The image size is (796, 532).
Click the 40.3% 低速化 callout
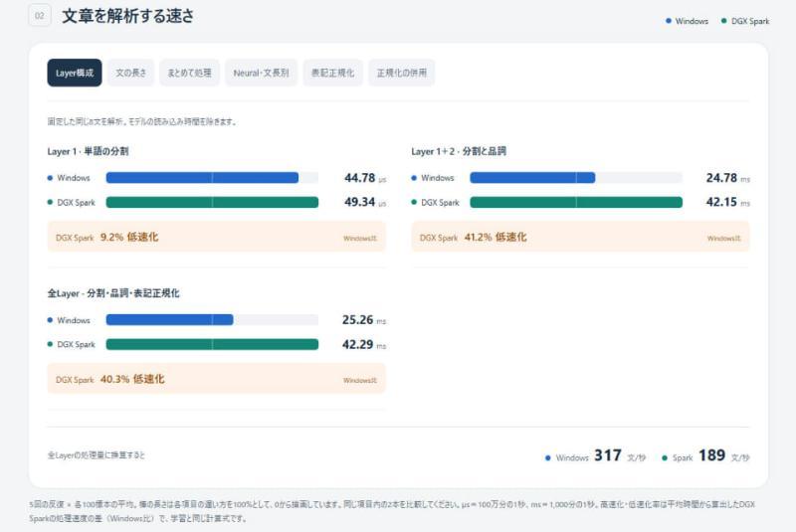point(217,379)
